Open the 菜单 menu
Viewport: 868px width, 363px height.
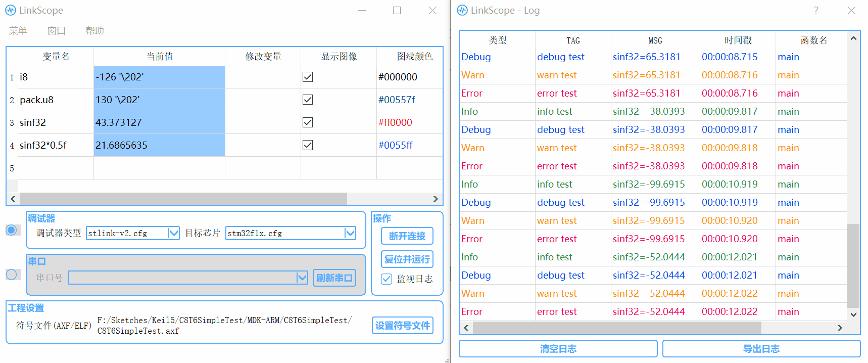pyautogui.click(x=18, y=31)
